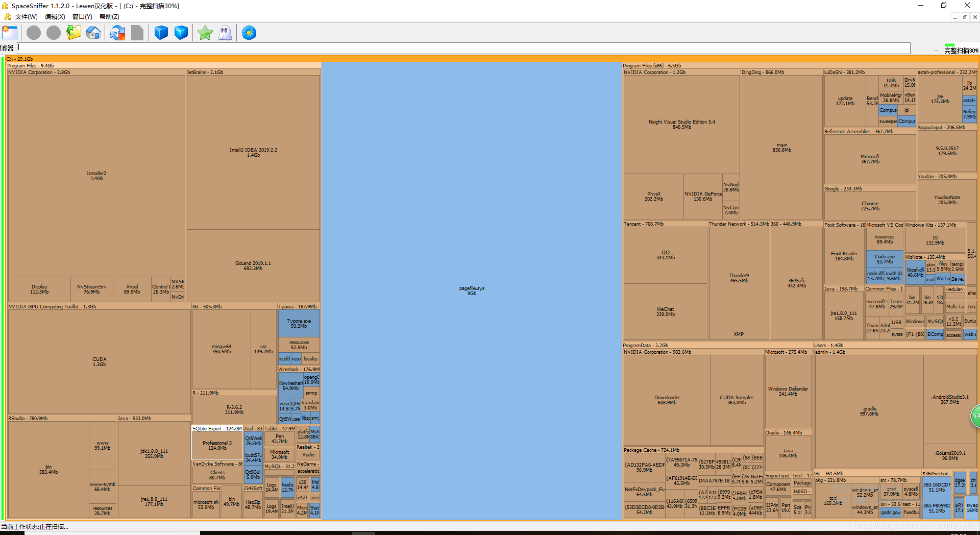The image size is (980, 535).
Task: Toggle the green star tagging icon
Action: (205, 33)
